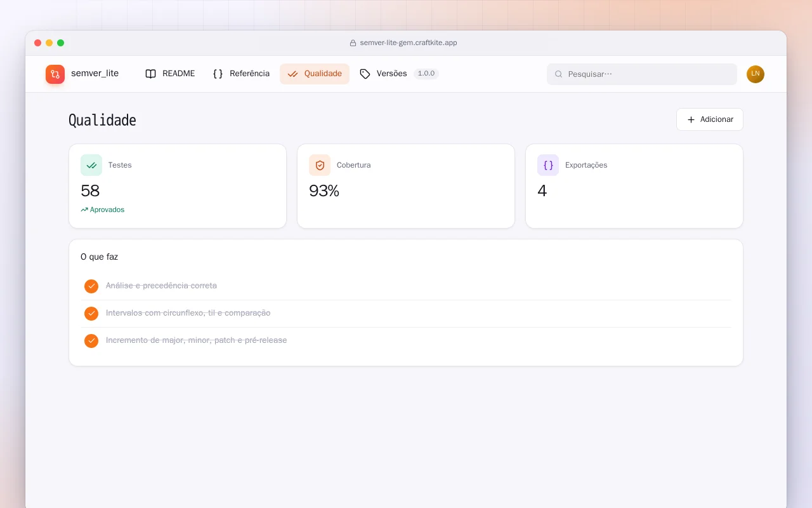Click the Cobertura shield icon
This screenshot has height=508, width=812.
[320, 165]
